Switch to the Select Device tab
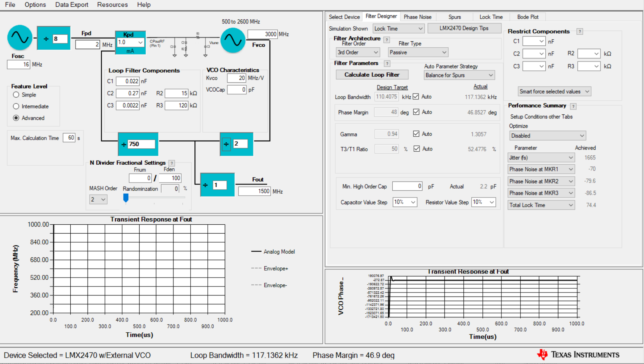This screenshot has height=364, width=644. coord(344,17)
